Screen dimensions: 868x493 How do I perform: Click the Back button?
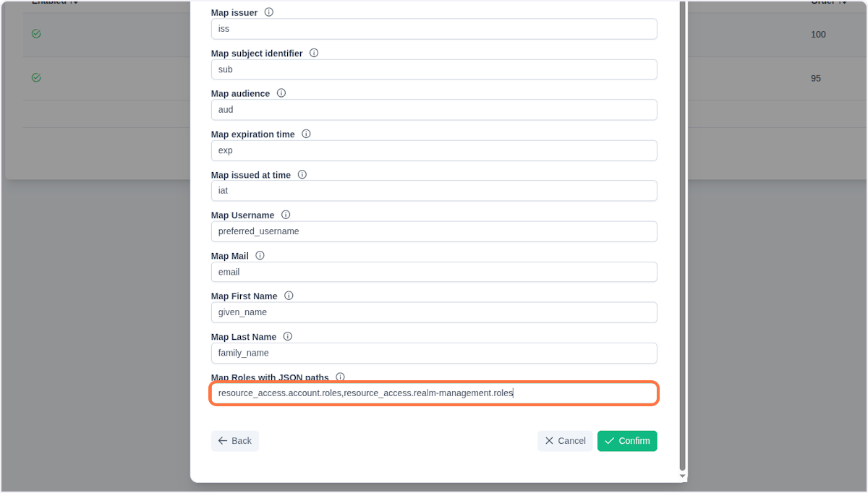[234, 440]
